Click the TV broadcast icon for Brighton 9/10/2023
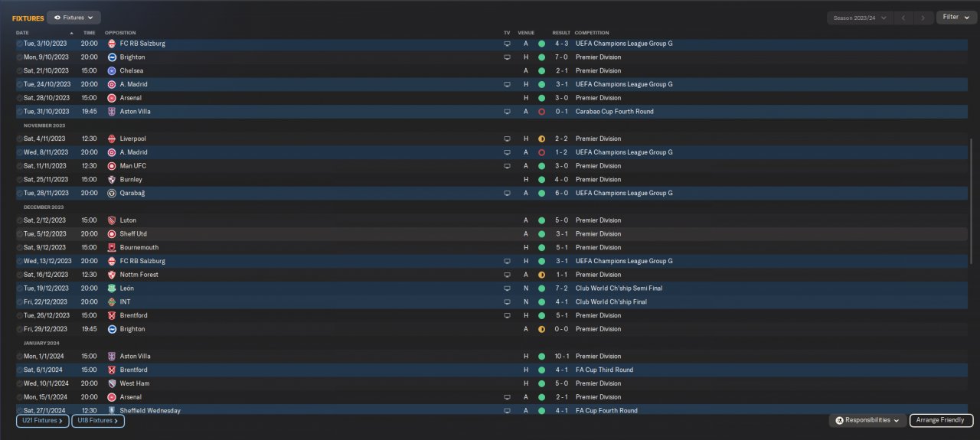The width and height of the screenshot is (980, 440). (506, 57)
